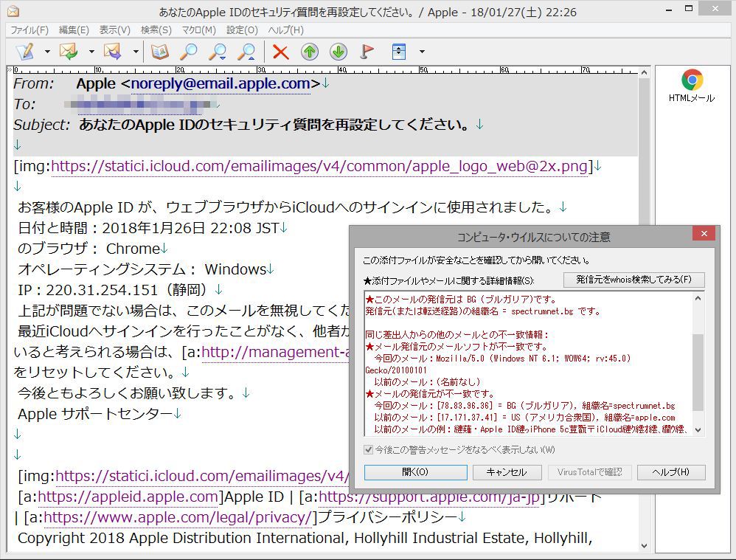Click the blurred To recipient address
The height and width of the screenshot is (560, 736).
coord(141,104)
